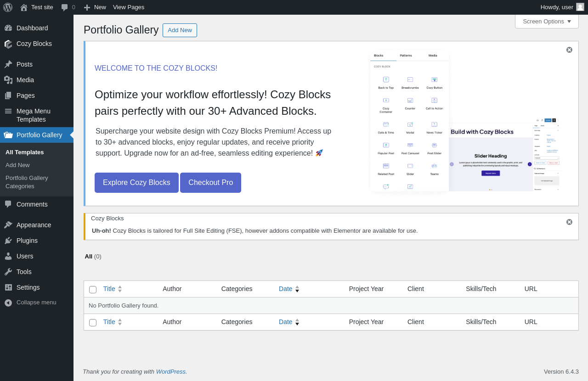Click 'Version 6.4.3' footer text

pos(561,372)
